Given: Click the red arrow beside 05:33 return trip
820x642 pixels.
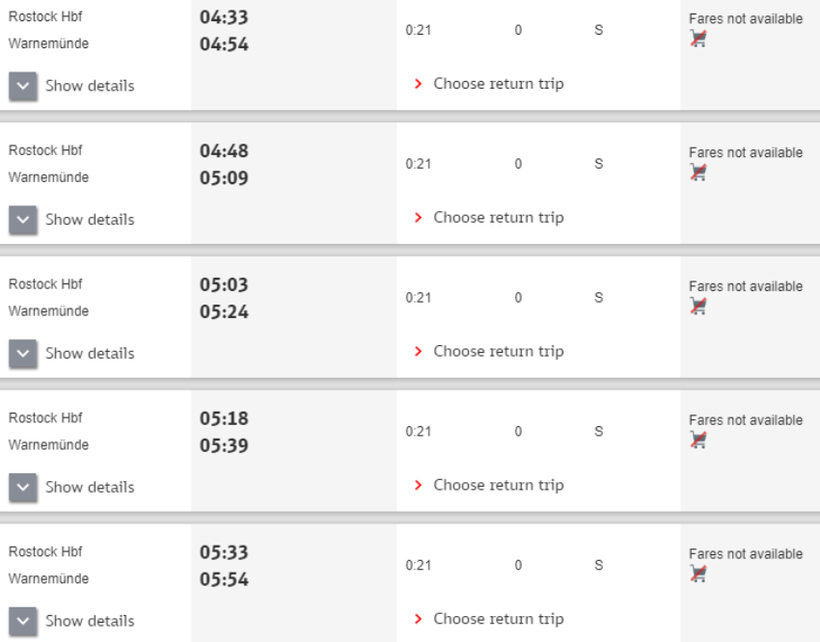Looking at the screenshot, I should pos(419,619).
